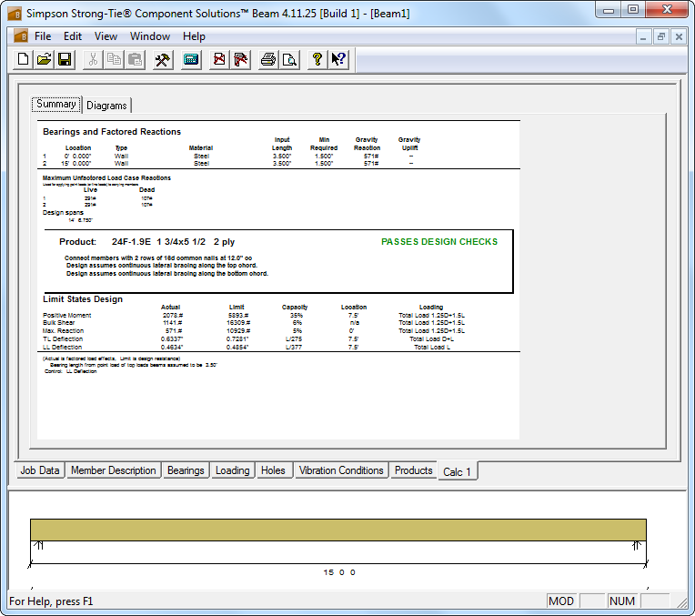This screenshot has width=695, height=616.
Task: Select the Holes tab
Action: (273, 470)
